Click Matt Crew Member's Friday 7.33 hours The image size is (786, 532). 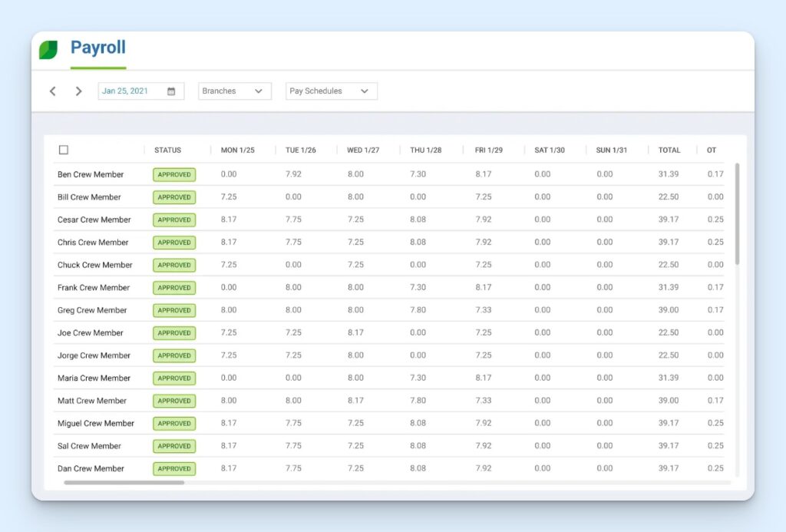pos(484,400)
